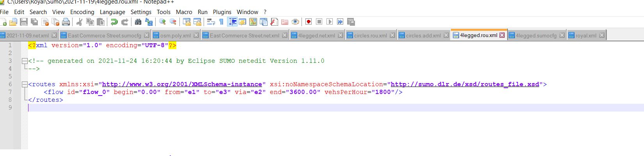The width and height of the screenshot is (644, 156).
Task: Open the Search menu
Action: tap(38, 12)
